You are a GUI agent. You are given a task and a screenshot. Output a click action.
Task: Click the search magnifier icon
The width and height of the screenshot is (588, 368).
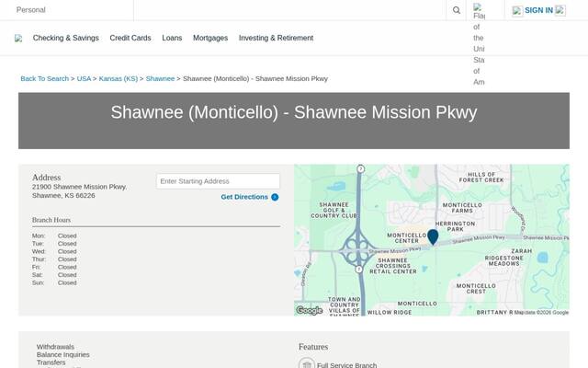[456, 10]
